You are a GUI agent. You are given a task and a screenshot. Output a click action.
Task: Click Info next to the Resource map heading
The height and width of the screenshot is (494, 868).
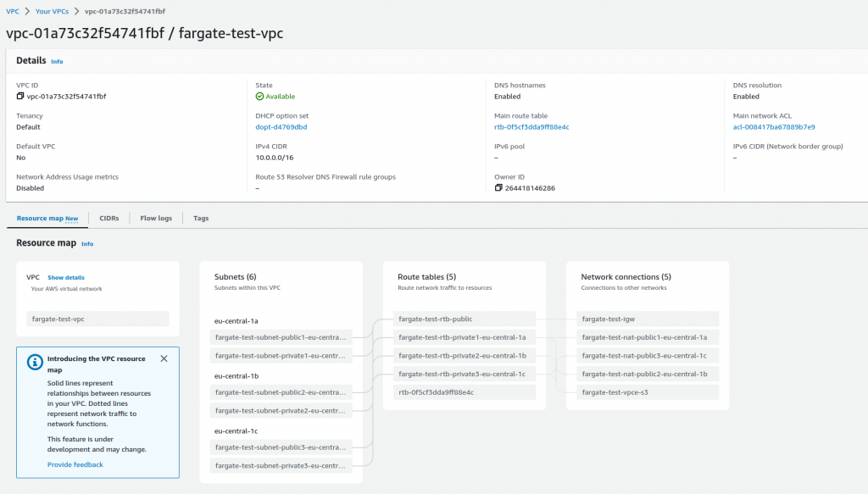click(86, 244)
